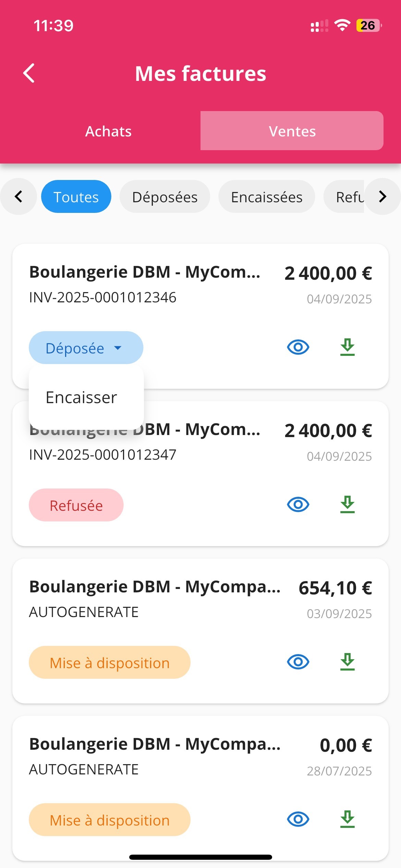Preview the 654,10 € invoice
401x868 pixels.
pyautogui.click(x=298, y=662)
